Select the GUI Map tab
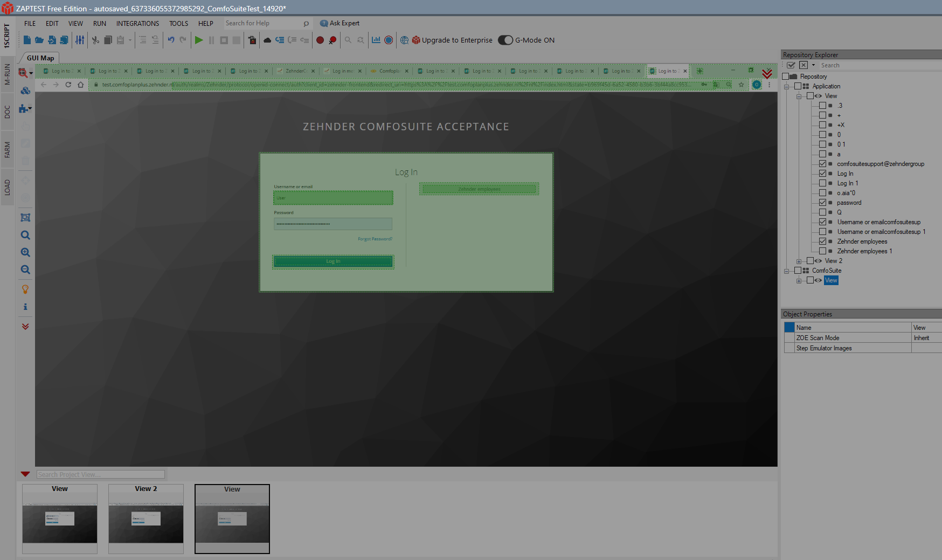Viewport: 942px width, 560px height. [40, 58]
